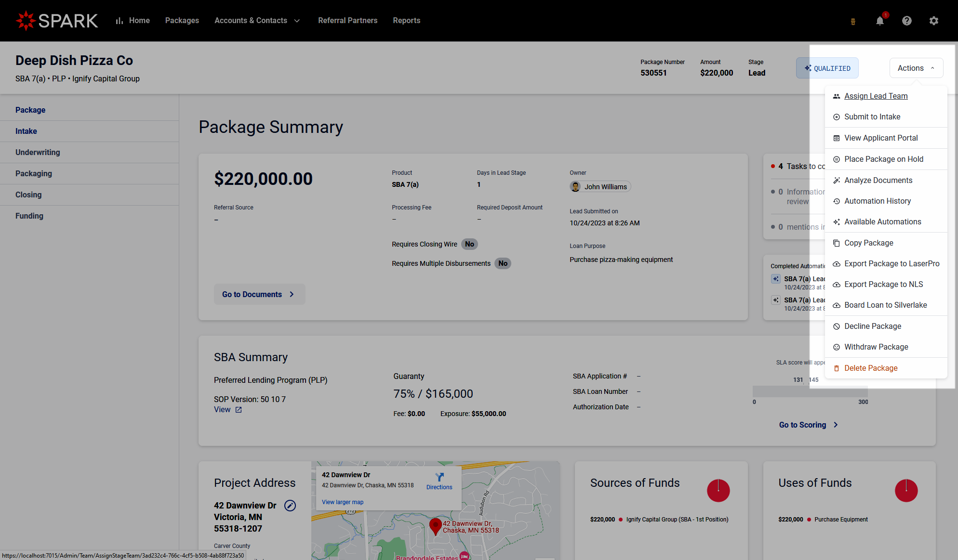The height and width of the screenshot is (560, 958).
Task: Click the Assign Lead Team people icon
Action: pos(837,96)
